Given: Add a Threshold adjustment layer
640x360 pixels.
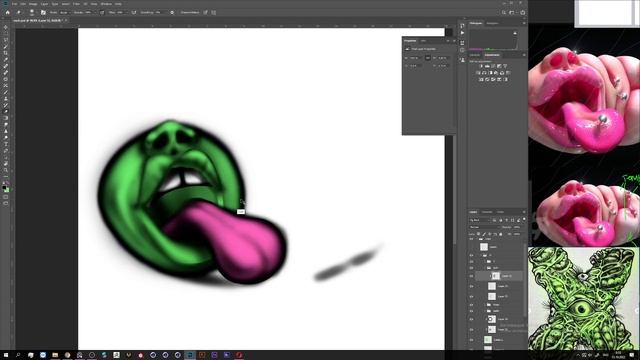Looking at the screenshot, I should click(493, 80).
